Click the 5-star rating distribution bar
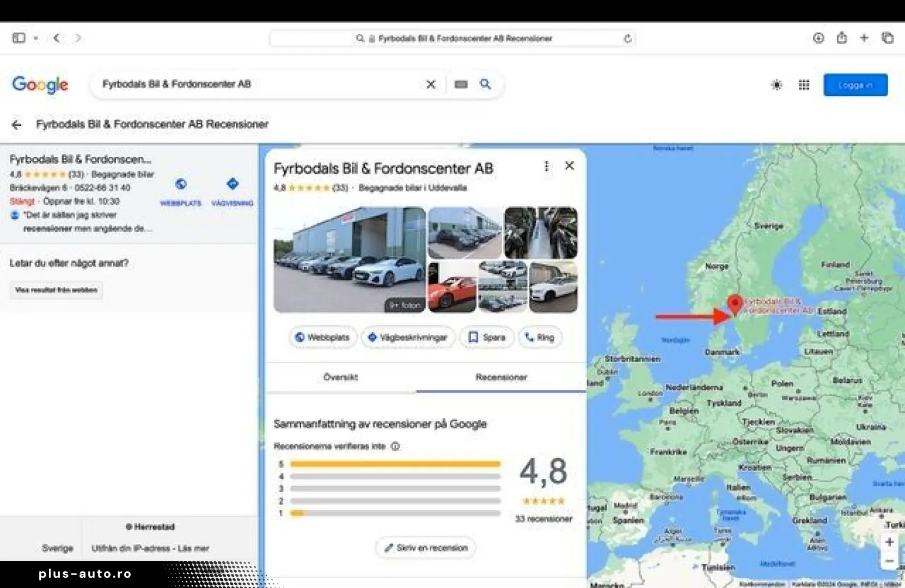 pyautogui.click(x=396, y=464)
